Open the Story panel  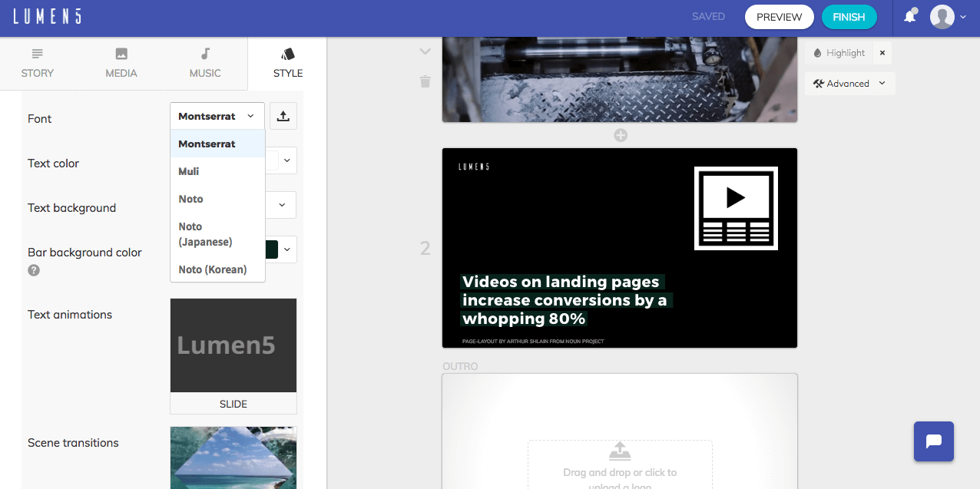click(37, 63)
